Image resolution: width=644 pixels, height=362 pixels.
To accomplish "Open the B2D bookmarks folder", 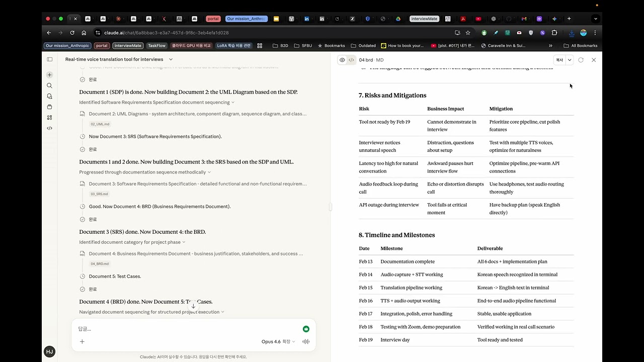I will point(280,46).
